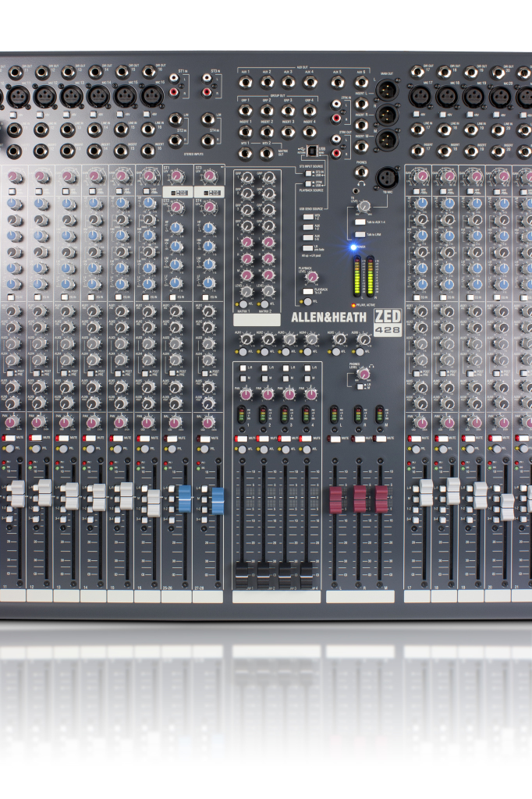
Task: Click the Matrix 2 level knob
Action: pos(268,292)
